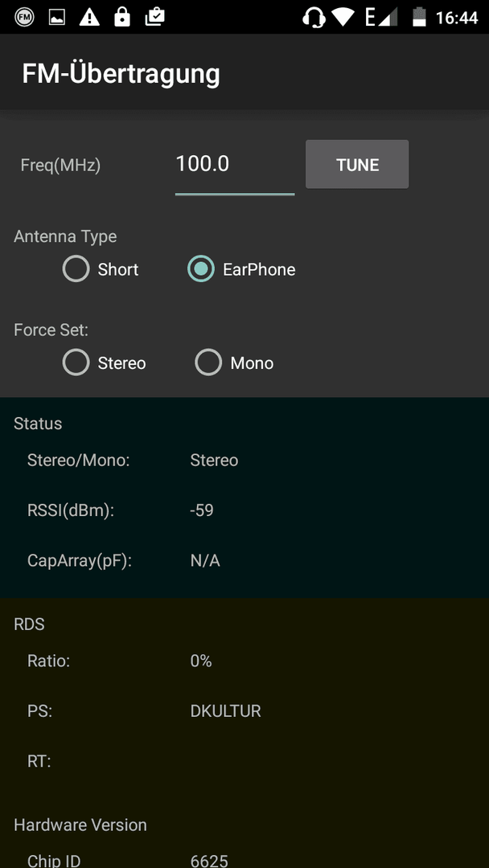Click the TUNE button
Screen dimensions: 489x868
[x=357, y=165]
